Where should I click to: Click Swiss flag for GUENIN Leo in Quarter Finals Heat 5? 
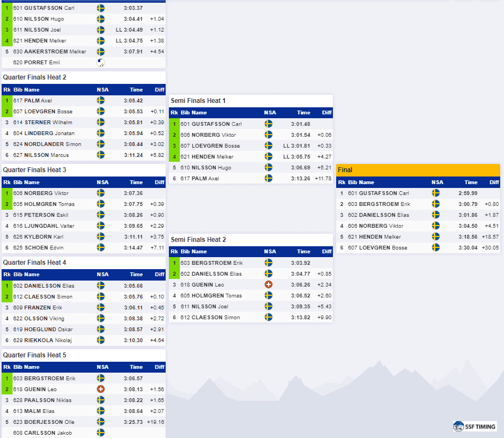pos(101,389)
